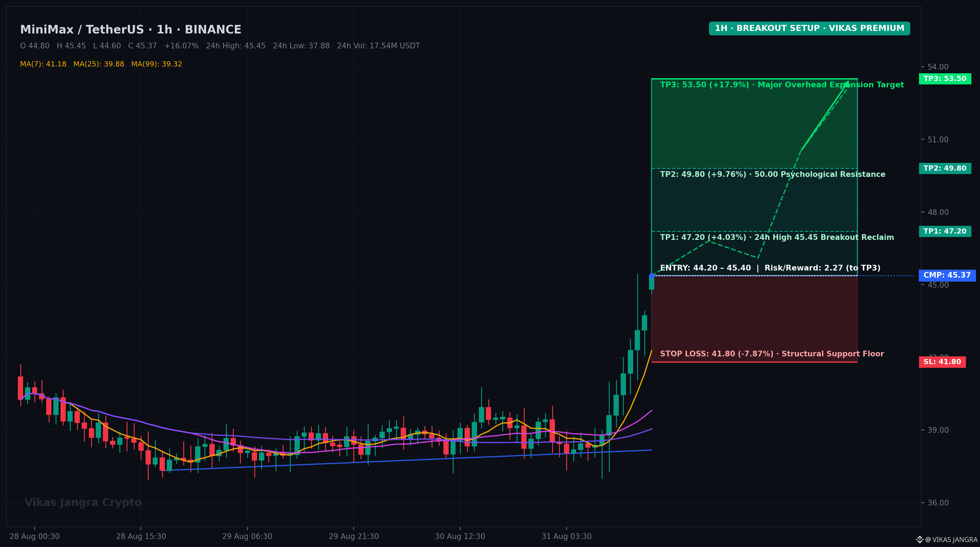This screenshot has width=980, height=547.
Task: Click the CMP: 45.37 price tag
Action: coord(947,275)
